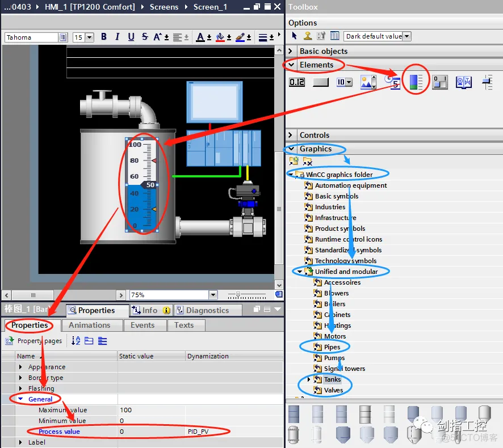This screenshot has height=448, width=503.
Task: Select the Symbolic I/O field element
Action: click(344, 82)
